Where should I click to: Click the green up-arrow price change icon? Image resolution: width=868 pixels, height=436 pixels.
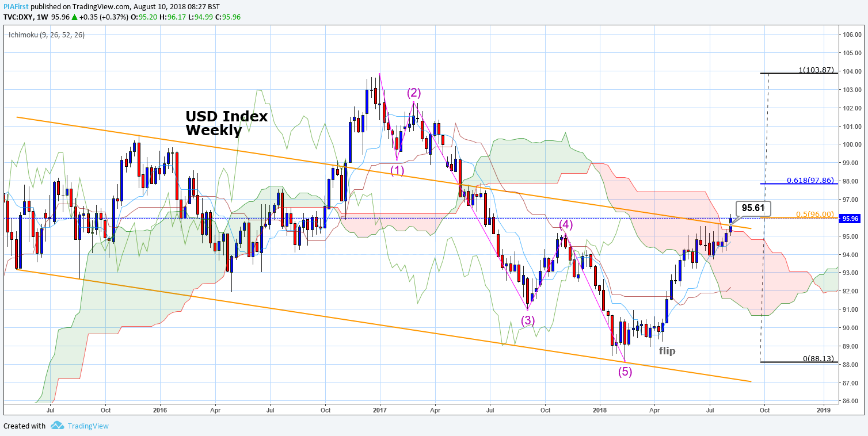coord(75,17)
